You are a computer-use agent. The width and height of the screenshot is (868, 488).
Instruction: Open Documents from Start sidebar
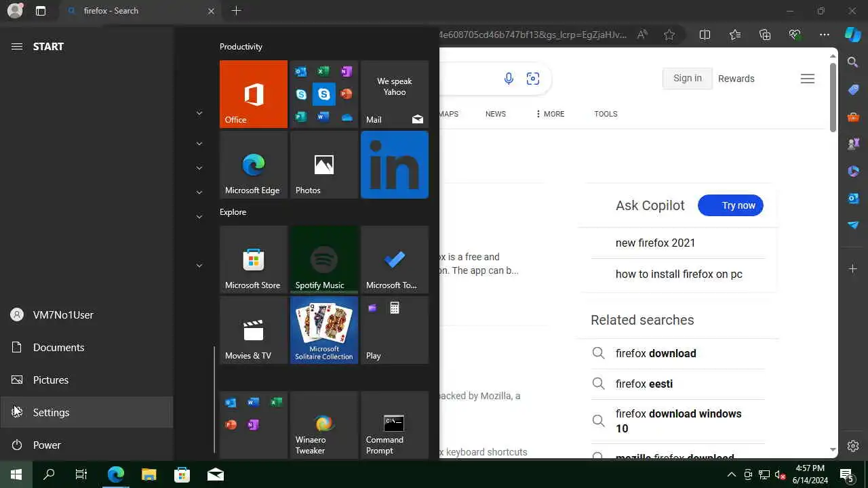87,347
